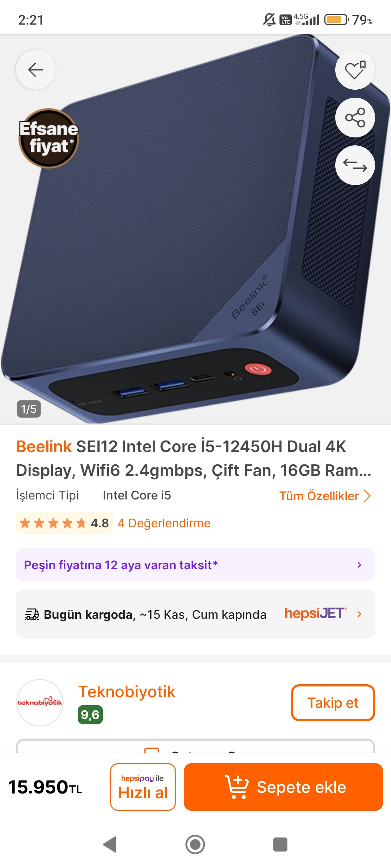Follow seller with Takip et
Viewport: 391px width, 868px height.
(333, 703)
